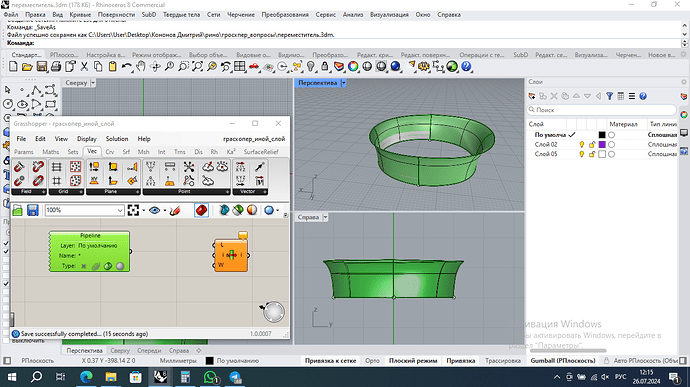Viewport: 690px width, 387px height.
Task: Open the Grasshopper 100% zoom combo box
Action: pos(84,210)
